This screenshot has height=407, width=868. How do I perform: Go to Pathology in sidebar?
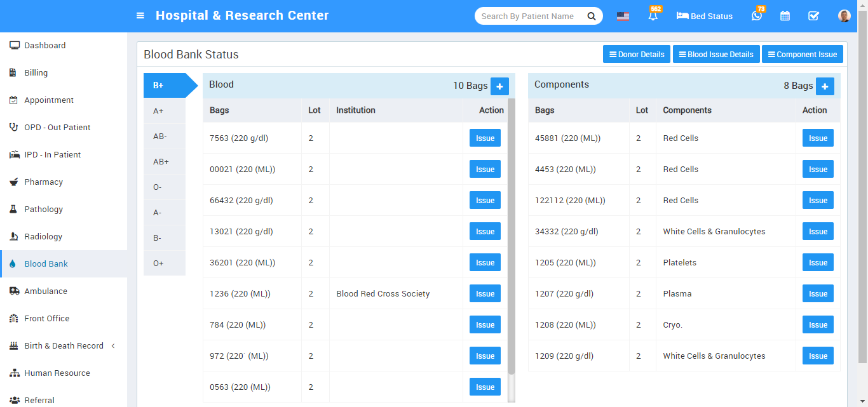pyautogui.click(x=43, y=210)
